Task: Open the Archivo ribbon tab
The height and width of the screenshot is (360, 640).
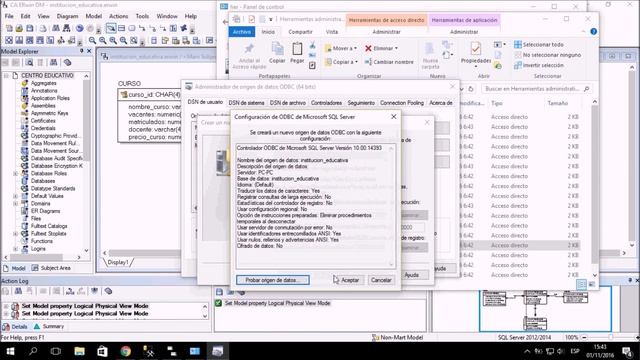Action: (x=242, y=31)
